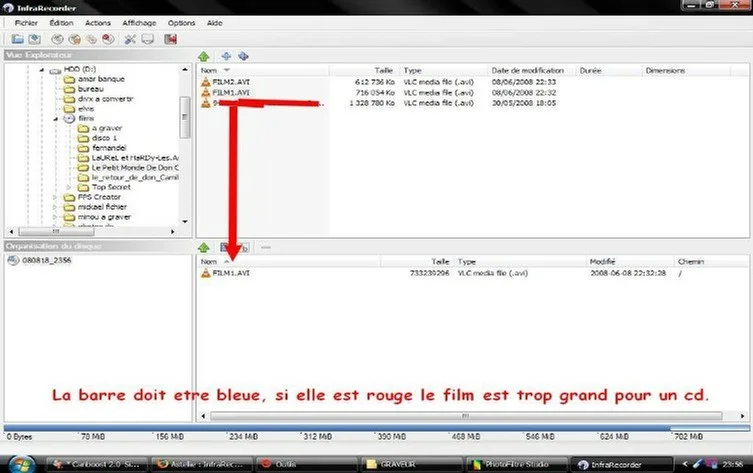Collapse the HDD (D:) drive tree node

point(41,70)
